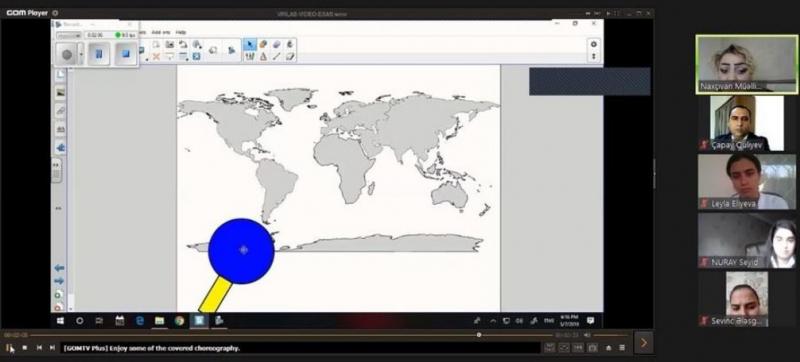Pause the screen recorder

coord(99,54)
